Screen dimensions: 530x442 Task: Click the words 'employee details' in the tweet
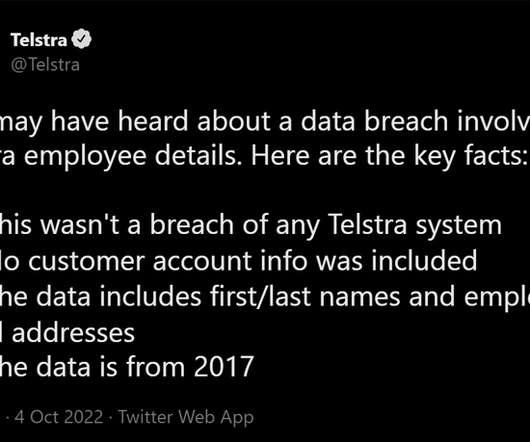[130, 157]
